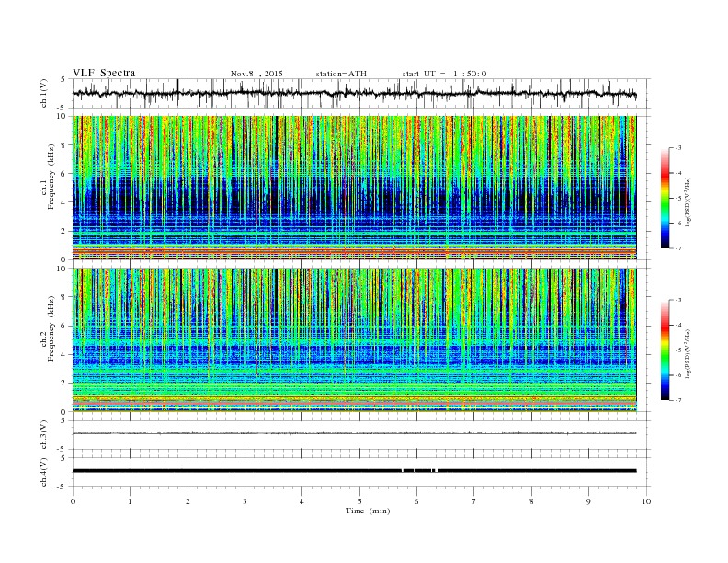728x563 pixels.
Task: Click the ch.3 voltage trace panel
Action: (x=360, y=435)
